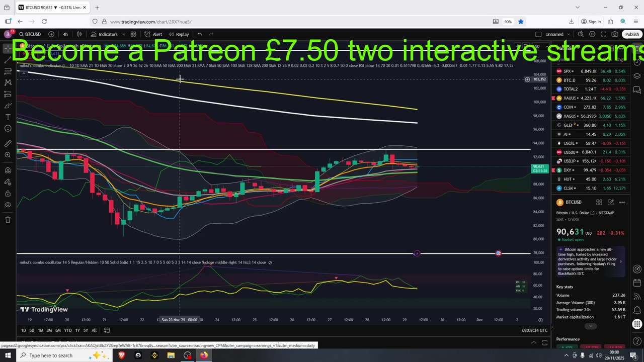Select the 3M time range
This screenshot has height=362, width=644.
[x=49, y=330]
